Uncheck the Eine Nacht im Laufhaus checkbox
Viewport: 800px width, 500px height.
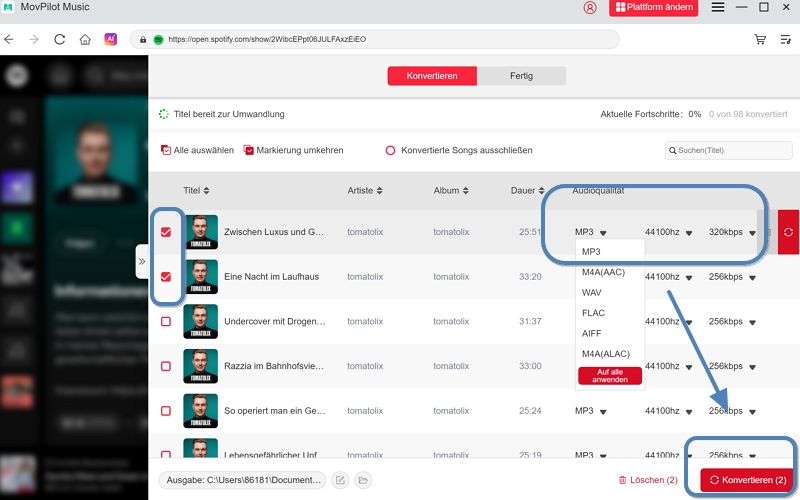166,277
